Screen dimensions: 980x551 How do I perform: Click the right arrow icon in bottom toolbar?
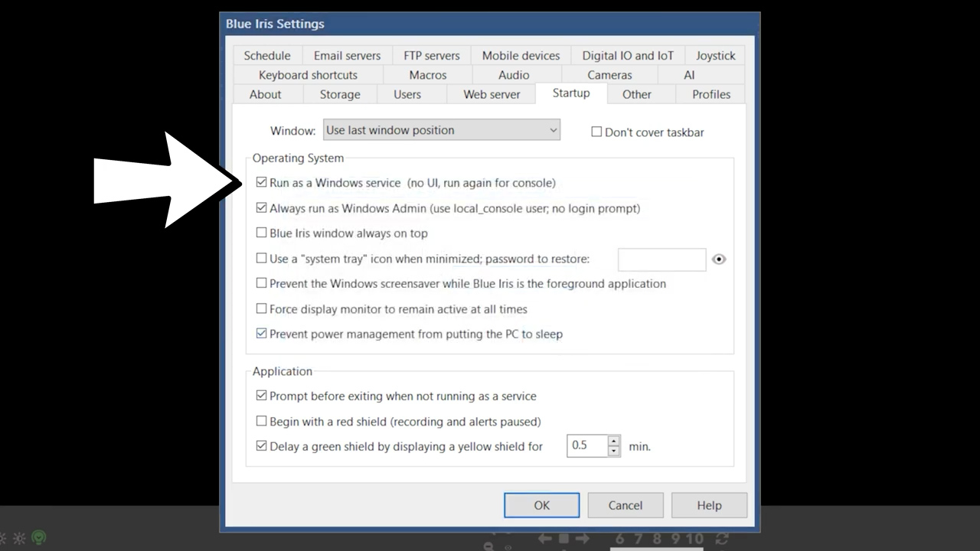click(583, 539)
